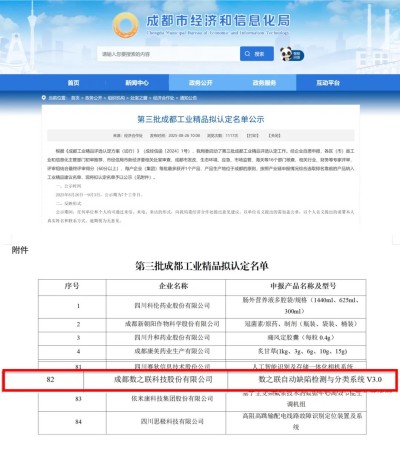Click company 四川升和药业股份有限公司
The image size is (400, 463).
[172, 337]
